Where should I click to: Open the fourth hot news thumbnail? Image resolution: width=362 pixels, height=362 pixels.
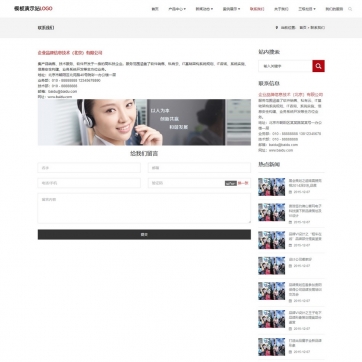tap(272, 265)
